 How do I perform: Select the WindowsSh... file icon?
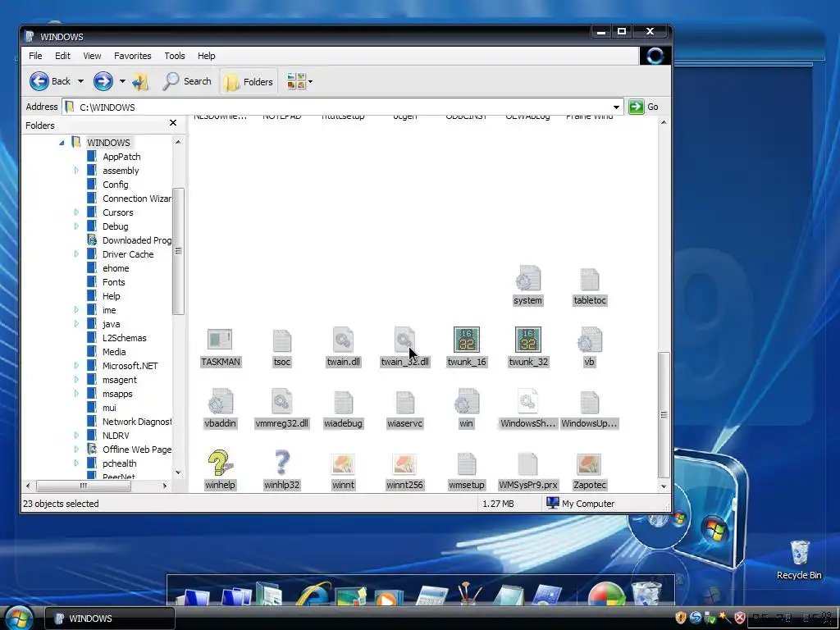coord(528,402)
